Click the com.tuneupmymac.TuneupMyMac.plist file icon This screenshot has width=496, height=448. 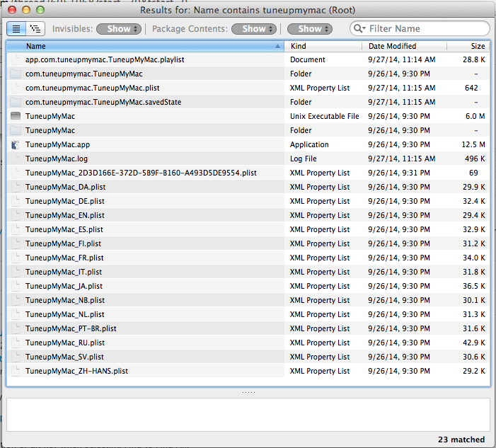pos(15,88)
